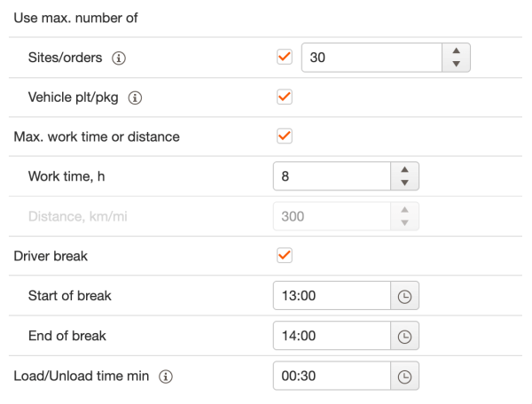Click the info icon next to Sites/orders
The height and width of the screenshot is (404, 532).
(119, 58)
